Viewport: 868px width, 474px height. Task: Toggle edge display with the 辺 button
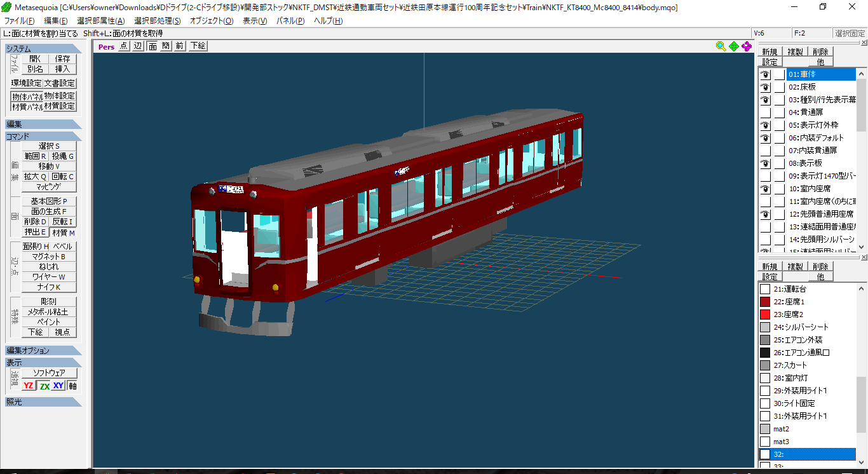[x=138, y=46]
